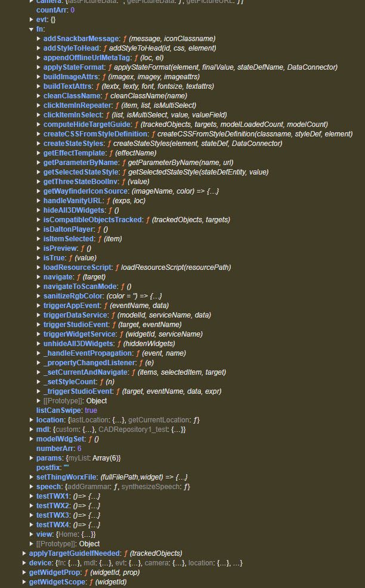Viewport: 365px width, 588px height.
Task: Expand unhideAll3DWidgets function arrow
Action: click(39, 344)
